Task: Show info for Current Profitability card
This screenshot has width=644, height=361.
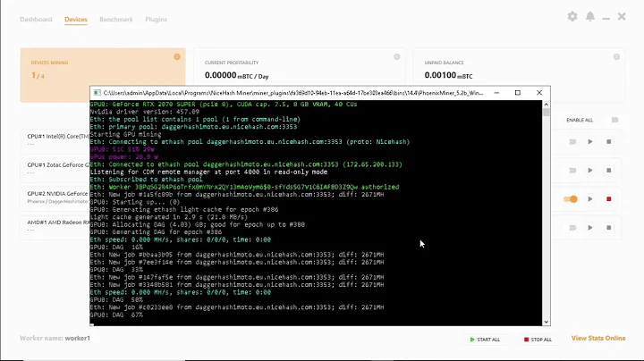Action: point(397,57)
